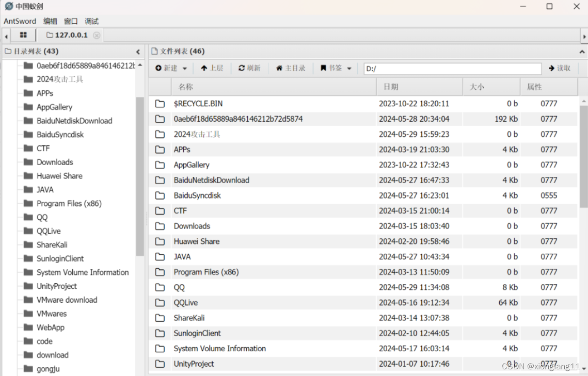
Task: Select WebApp in the directory tree
Action: point(51,328)
